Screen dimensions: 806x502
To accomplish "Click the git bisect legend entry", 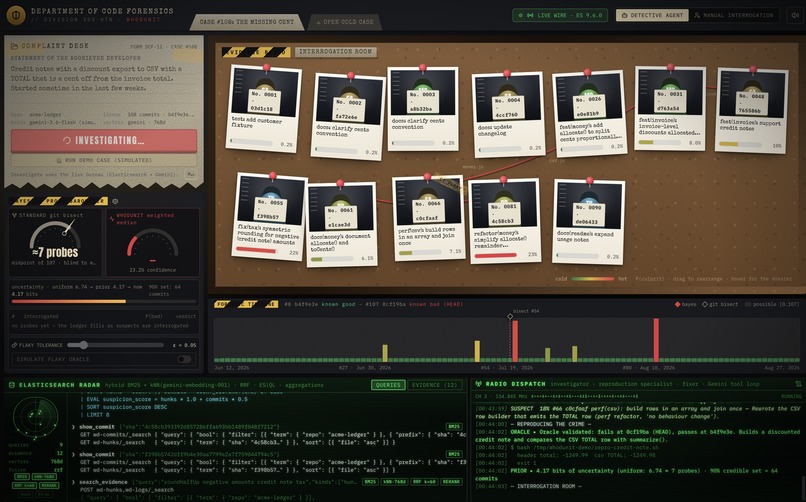I will tap(720, 304).
